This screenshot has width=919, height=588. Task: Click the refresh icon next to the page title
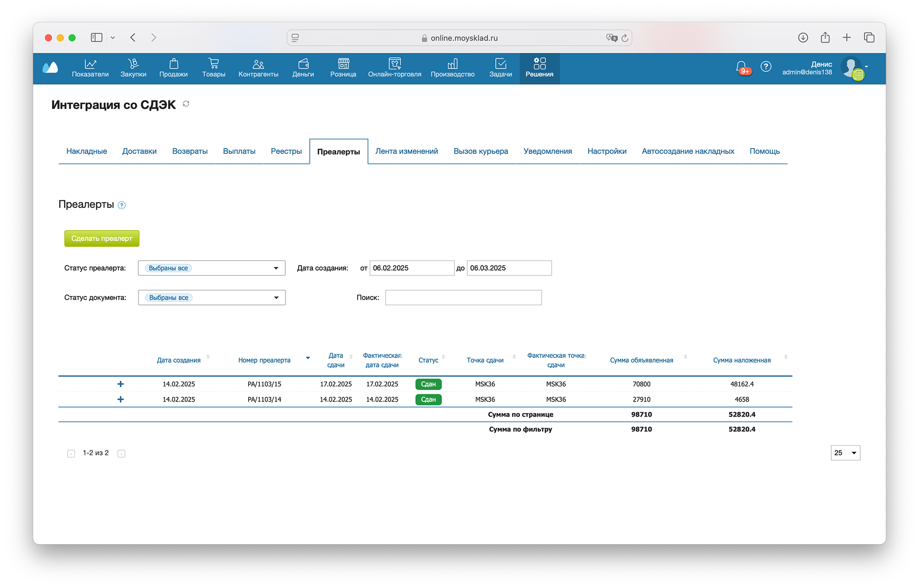(x=186, y=104)
